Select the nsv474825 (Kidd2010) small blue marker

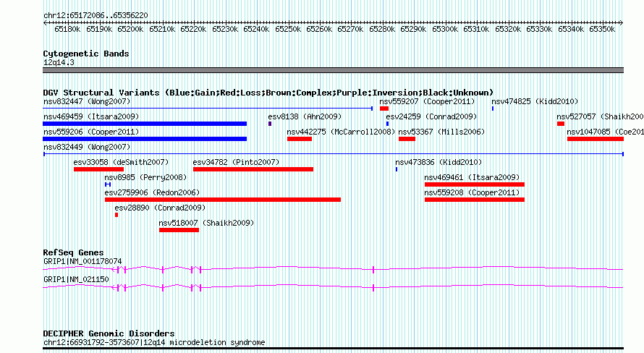pos(493,109)
